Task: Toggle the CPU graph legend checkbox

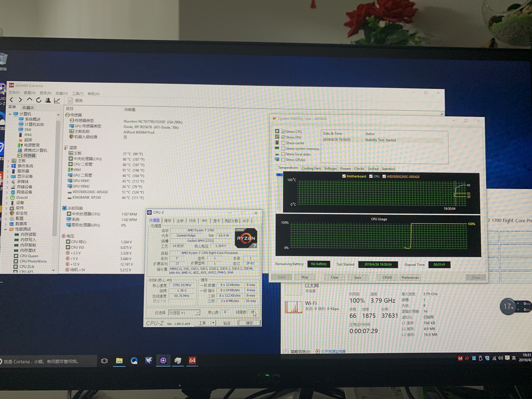Action: coord(371,176)
